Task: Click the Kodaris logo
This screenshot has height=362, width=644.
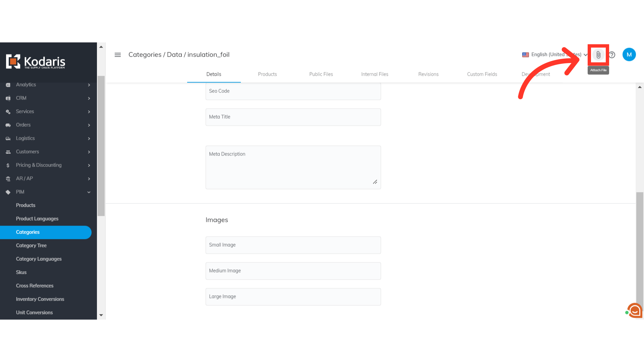Action: [36, 62]
